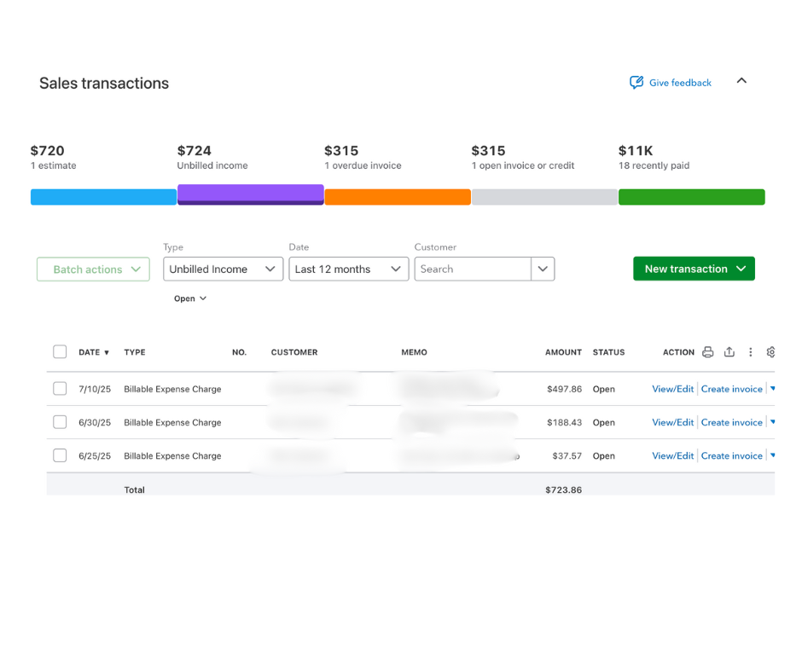Tick the checkbox for 7/10/25 transaction

(60, 389)
